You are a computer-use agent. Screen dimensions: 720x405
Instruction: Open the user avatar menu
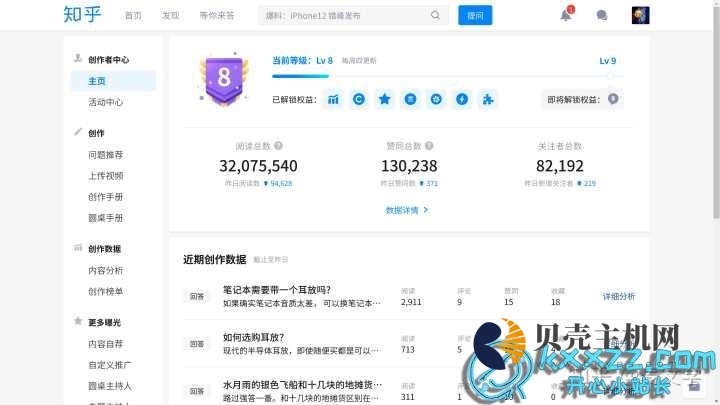[x=640, y=15]
